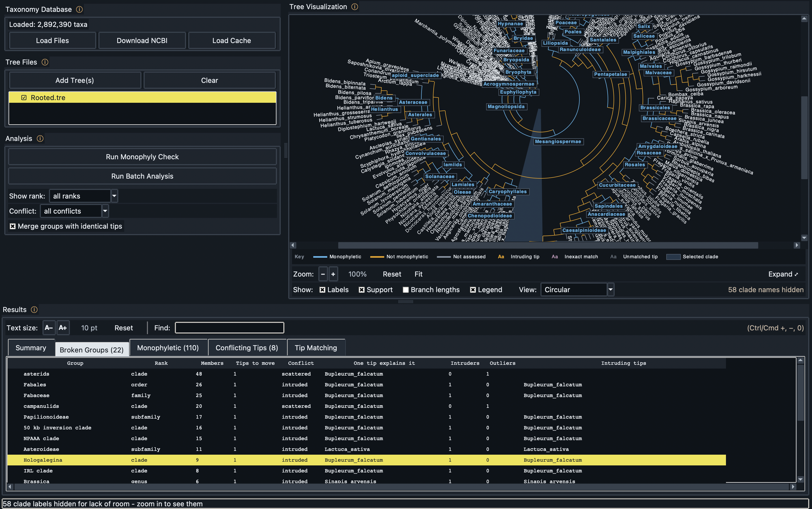
Task: Toggle the Legend checkbox
Action: (x=473, y=290)
